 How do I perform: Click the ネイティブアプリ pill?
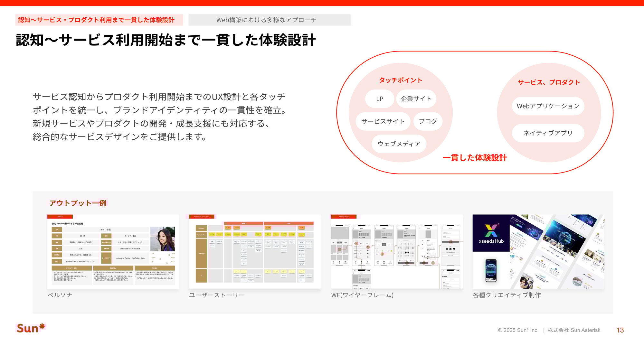click(547, 133)
